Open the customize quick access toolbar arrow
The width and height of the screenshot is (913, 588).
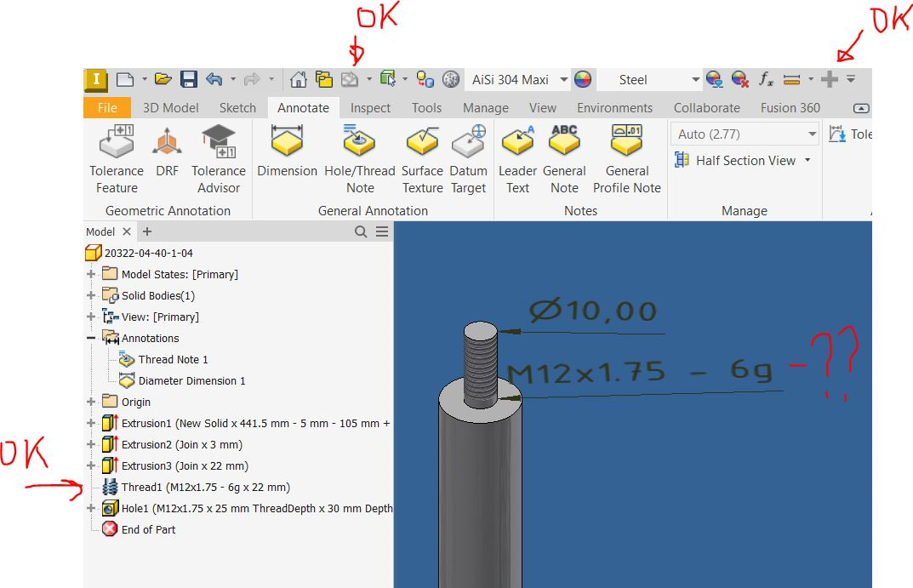pos(851,79)
